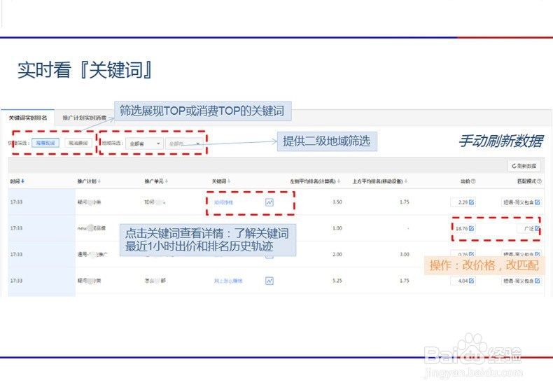Image resolution: width=553 pixels, height=392 pixels.
Task: Open the trend chart icon in the 2.29 bid row
Action: tap(269, 202)
